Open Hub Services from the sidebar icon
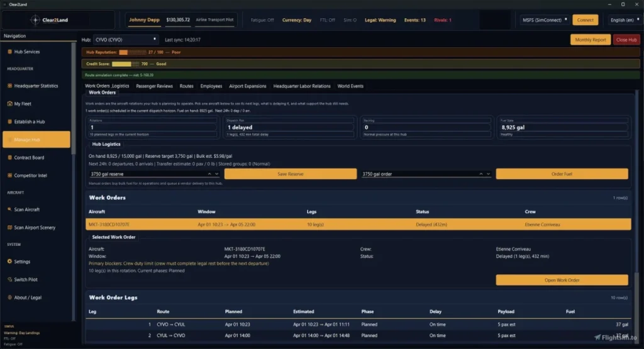Screen dimensions: 644x349 click(x=9, y=52)
